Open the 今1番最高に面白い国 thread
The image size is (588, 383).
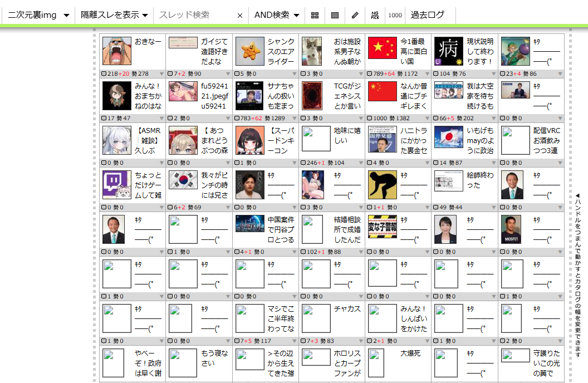pos(414,51)
